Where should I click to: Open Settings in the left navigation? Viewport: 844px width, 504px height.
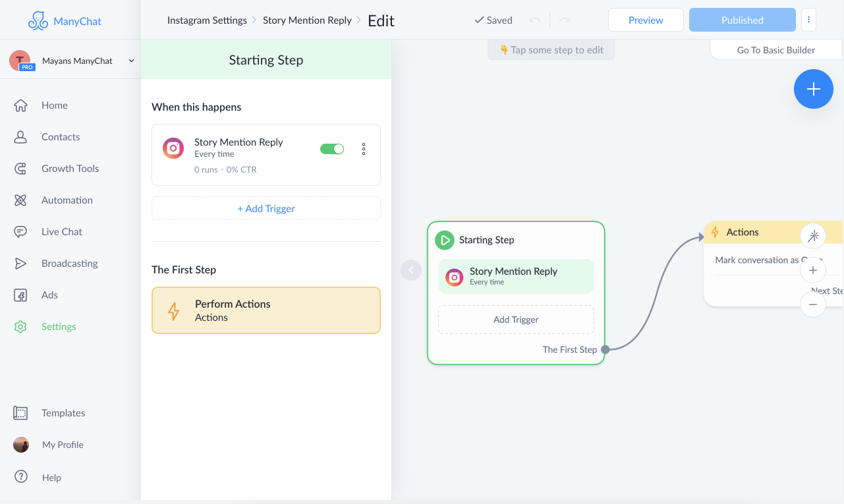(59, 327)
